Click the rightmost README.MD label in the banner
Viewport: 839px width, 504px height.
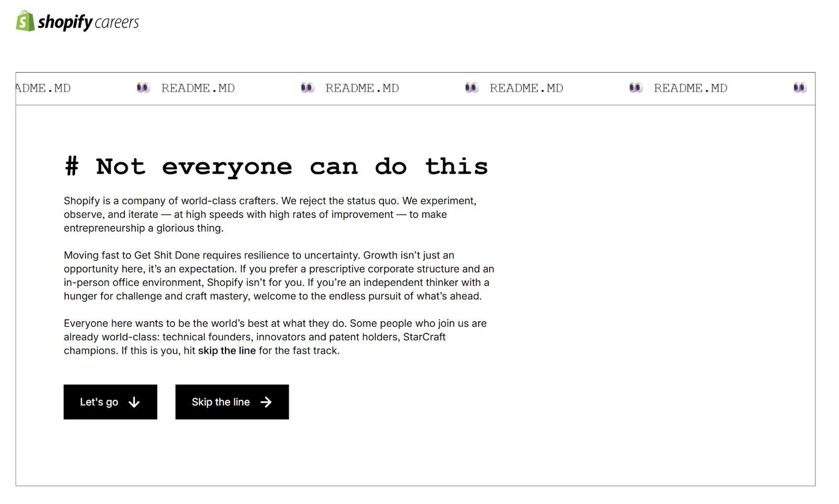click(690, 88)
